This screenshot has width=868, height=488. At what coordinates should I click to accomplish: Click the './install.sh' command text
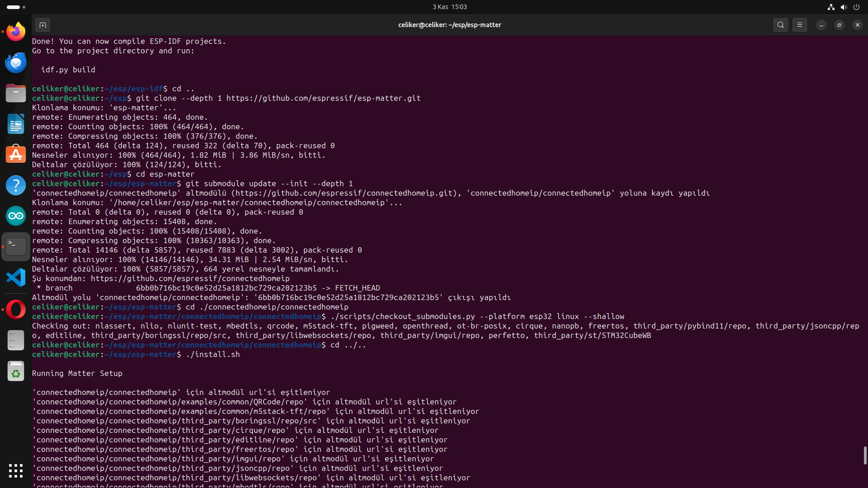click(x=212, y=354)
